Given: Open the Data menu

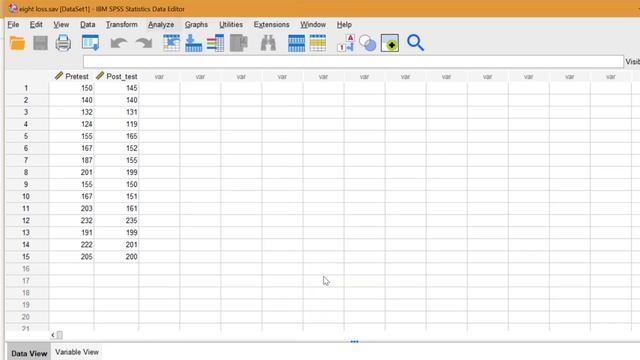Looking at the screenshot, I should tap(87, 24).
